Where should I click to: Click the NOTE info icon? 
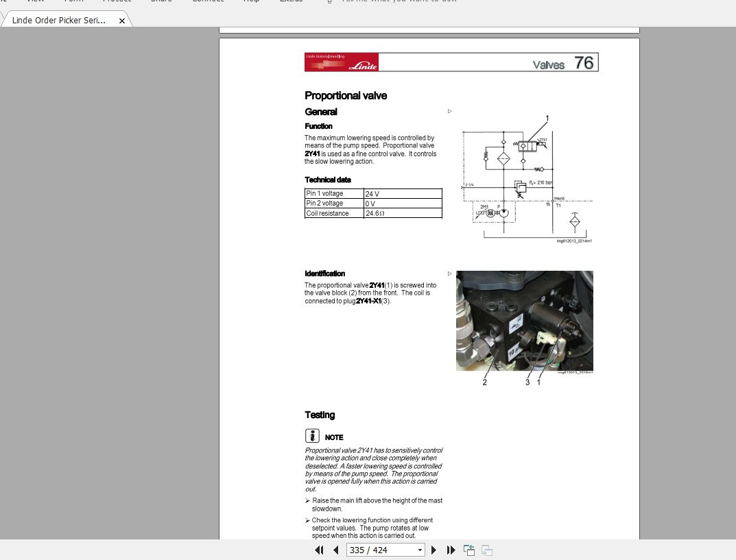pos(312,436)
